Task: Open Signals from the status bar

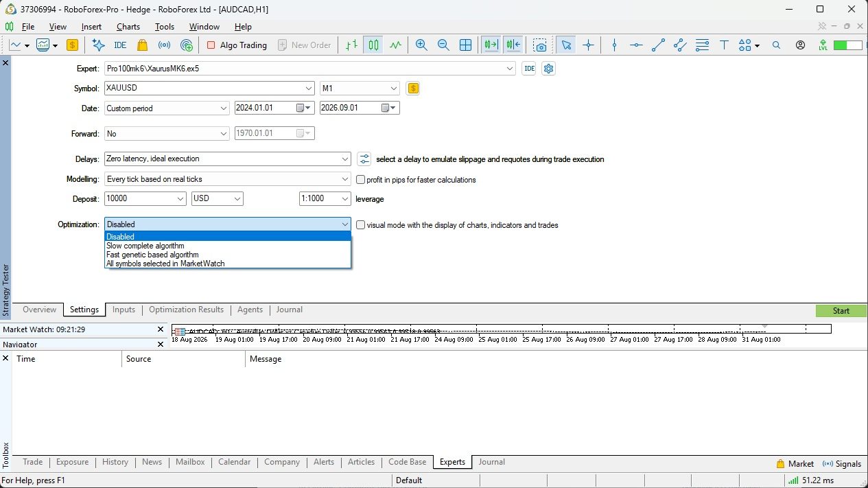Action: pos(842,464)
